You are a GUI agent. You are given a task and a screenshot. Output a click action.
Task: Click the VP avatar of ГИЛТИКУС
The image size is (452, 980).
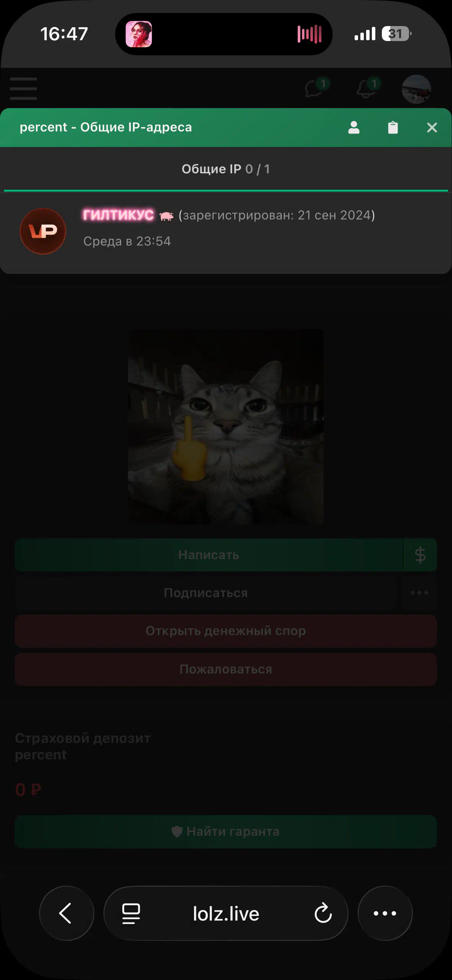pos(43,231)
